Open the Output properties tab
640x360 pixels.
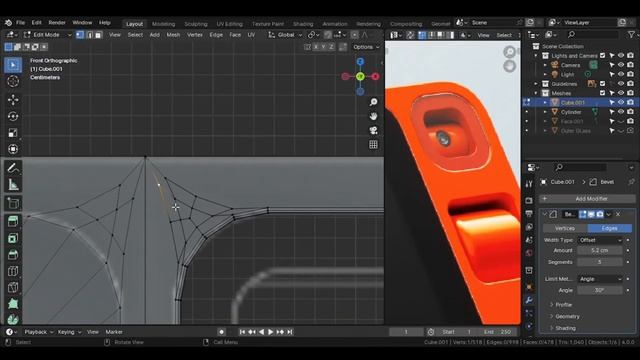click(529, 213)
